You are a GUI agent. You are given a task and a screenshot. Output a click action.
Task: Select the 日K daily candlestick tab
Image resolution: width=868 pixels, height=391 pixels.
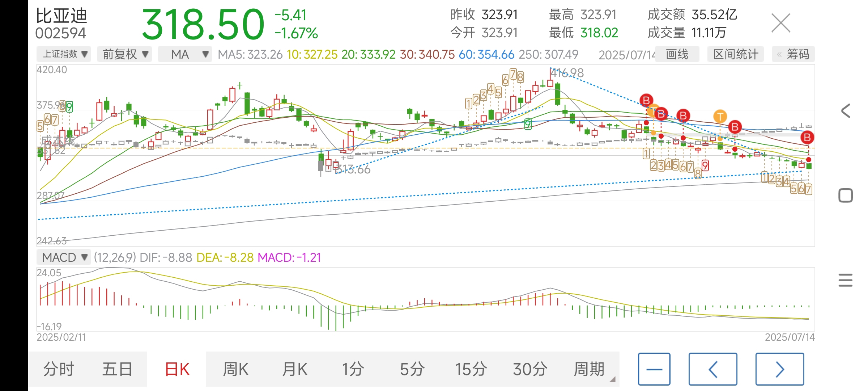(177, 369)
